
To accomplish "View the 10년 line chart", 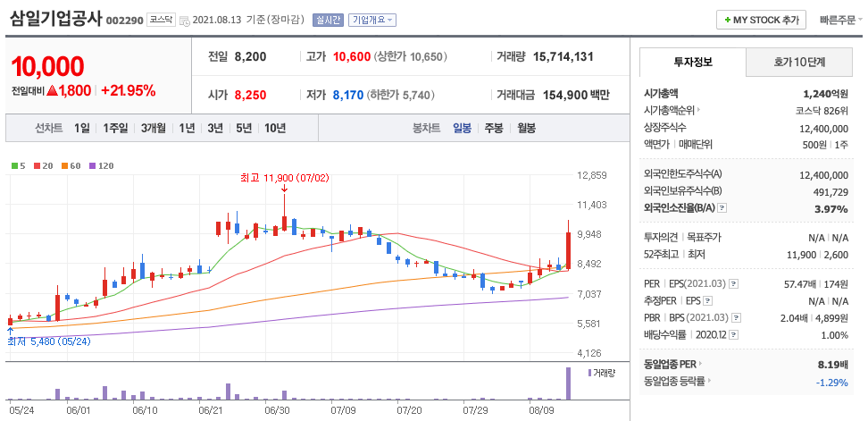I will click(274, 129).
